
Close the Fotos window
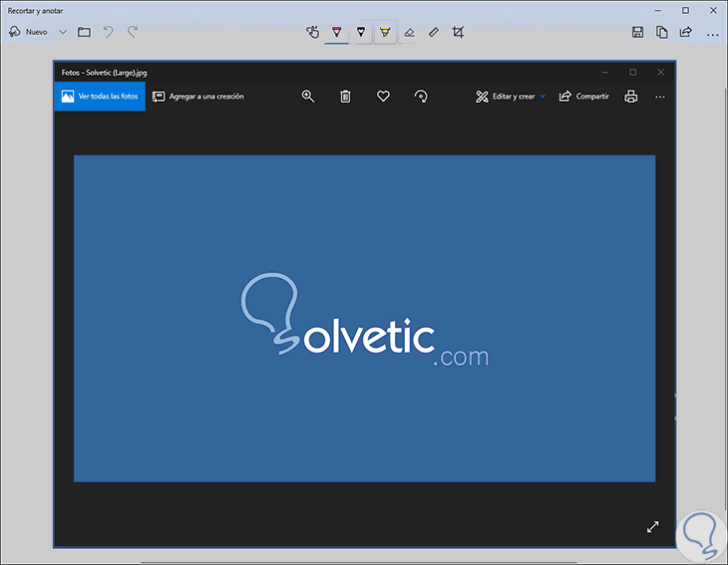(x=660, y=73)
